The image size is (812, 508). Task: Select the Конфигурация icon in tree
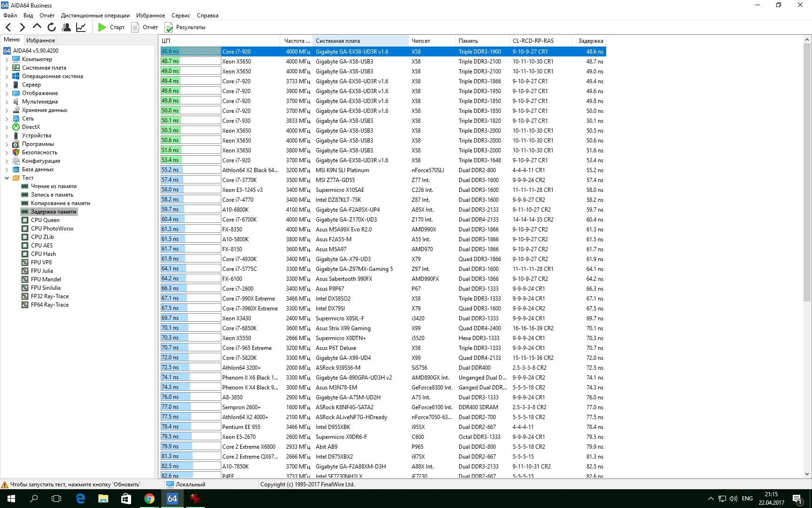coord(16,161)
